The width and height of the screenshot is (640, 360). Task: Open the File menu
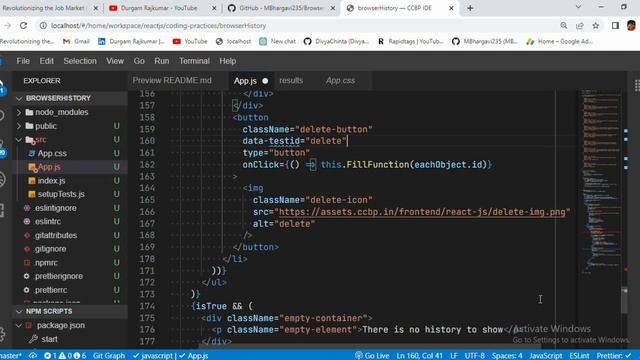(23, 61)
